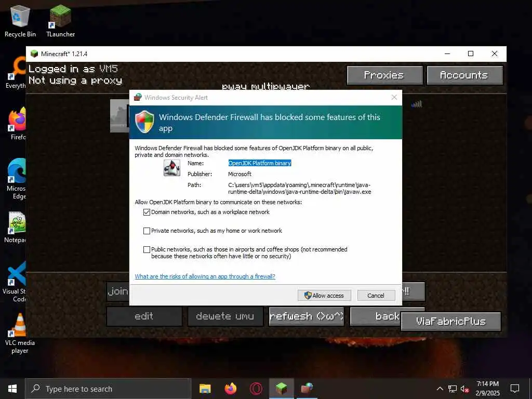Open Firefox from the taskbar
This screenshot has width=532, height=399.
point(230,389)
